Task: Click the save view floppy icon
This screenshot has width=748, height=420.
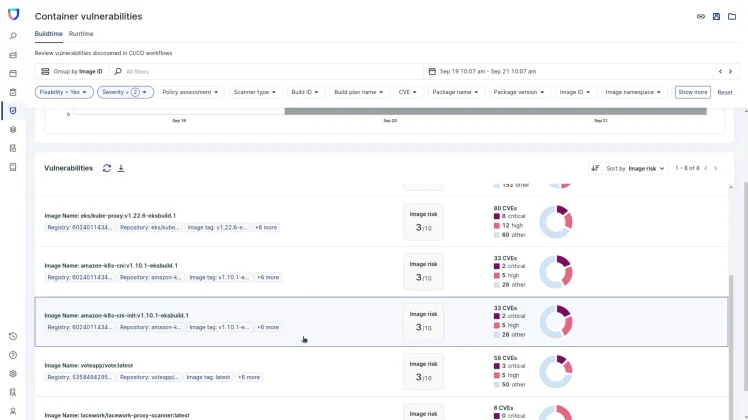Action: pos(717,17)
